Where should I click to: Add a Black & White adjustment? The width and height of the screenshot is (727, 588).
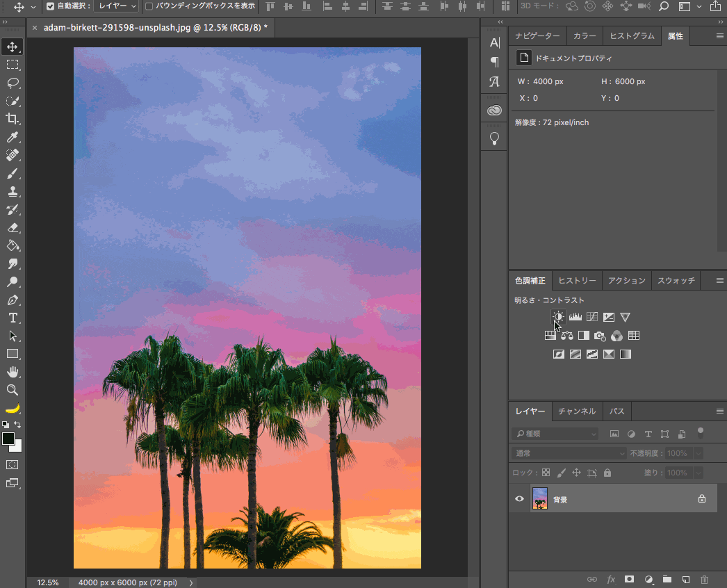(584, 336)
